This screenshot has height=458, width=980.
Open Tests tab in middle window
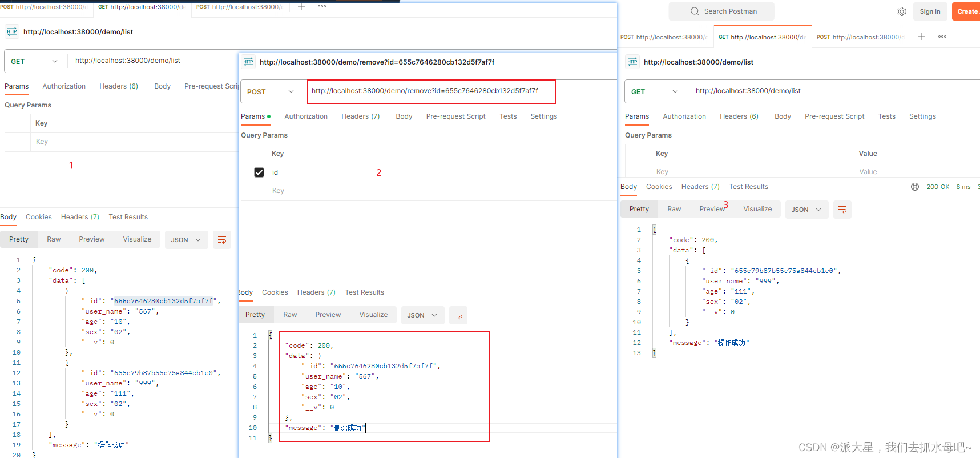[508, 116]
